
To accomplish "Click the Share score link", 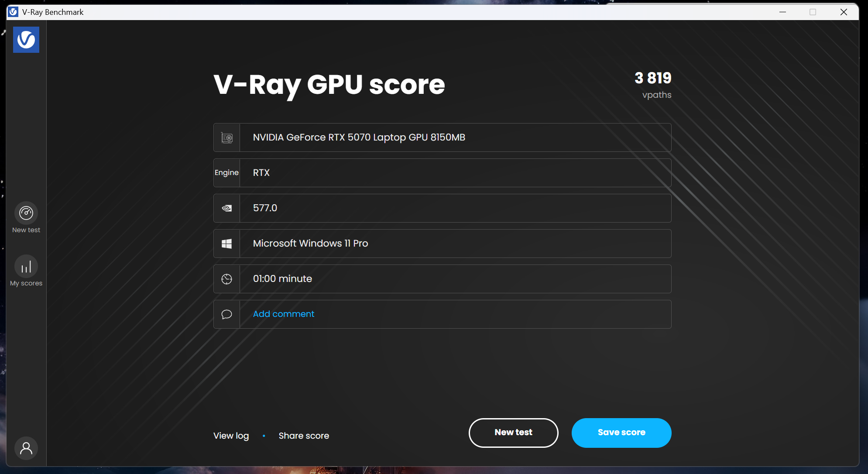I will tap(304, 436).
